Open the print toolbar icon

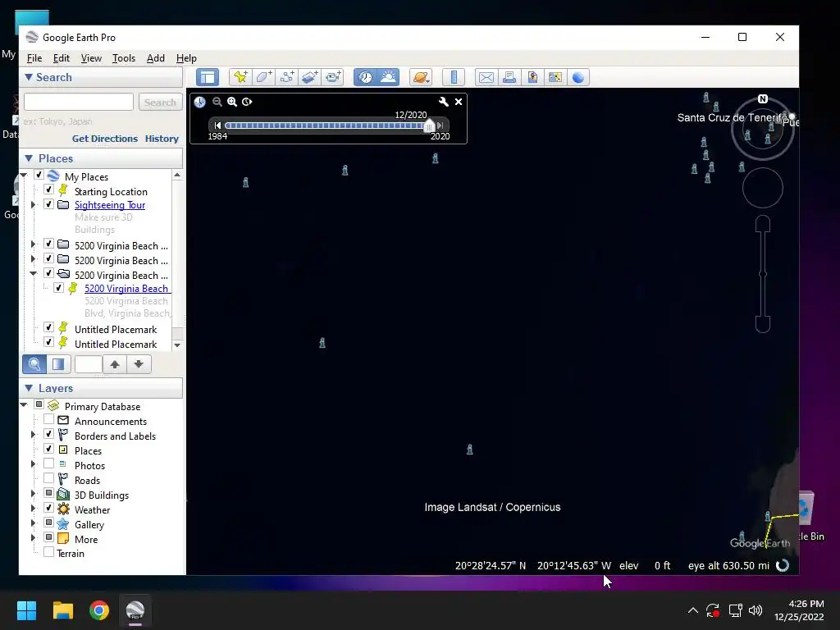coord(509,77)
